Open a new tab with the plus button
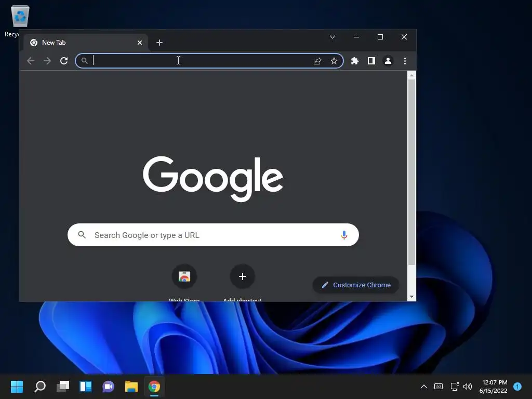This screenshot has height=399, width=532. click(x=159, y=43)
